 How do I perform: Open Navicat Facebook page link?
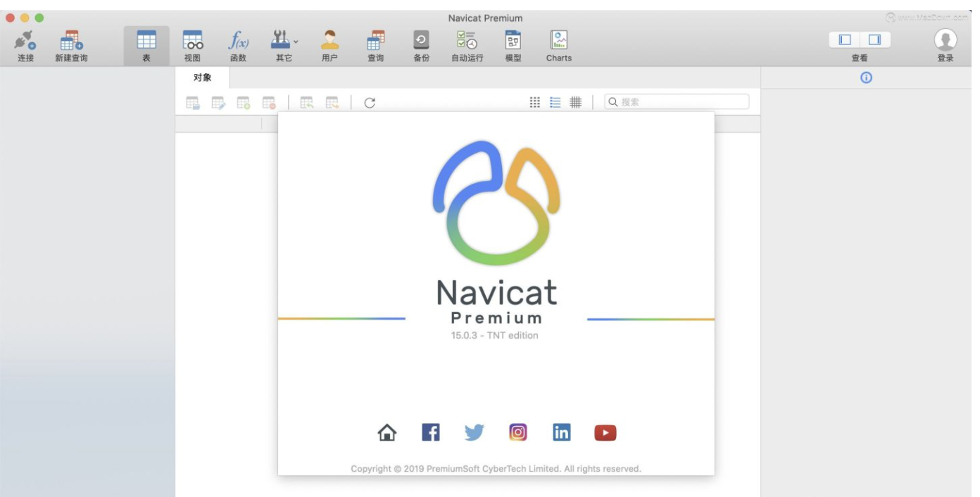click(431, 432)
